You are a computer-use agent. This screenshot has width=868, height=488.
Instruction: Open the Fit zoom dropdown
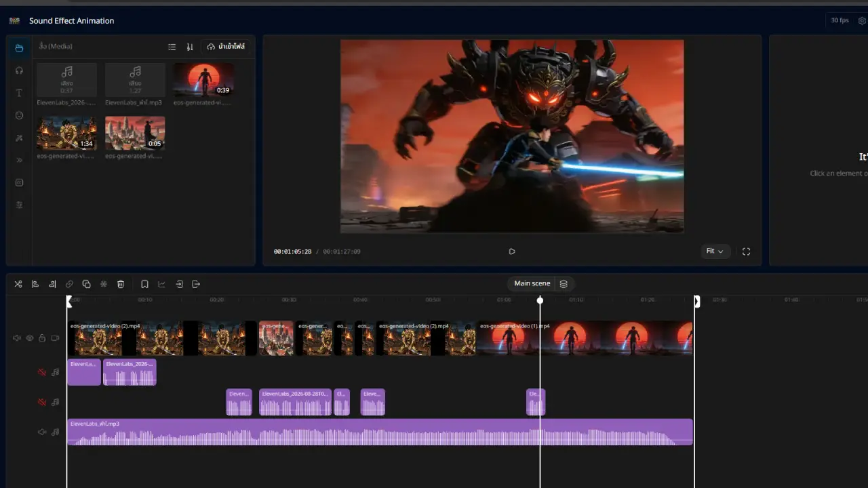pyautogui.click(x=715, y=251)
